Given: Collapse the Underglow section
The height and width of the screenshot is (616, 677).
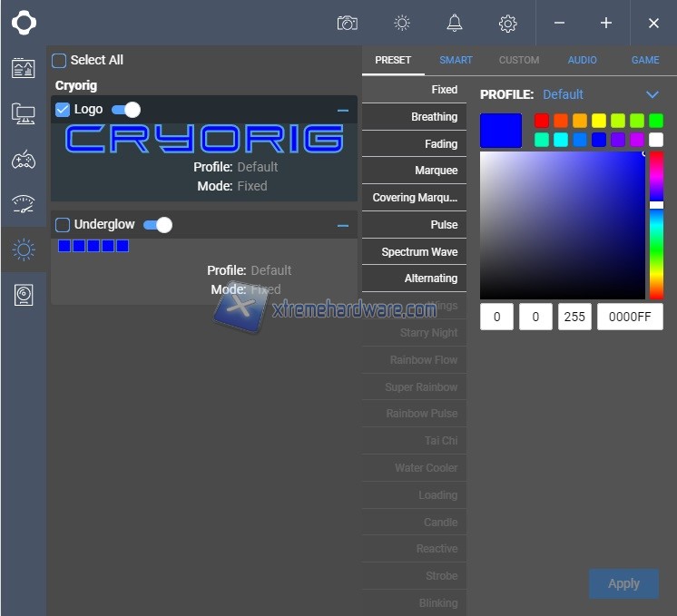Looking at the screenshot, I should pos(343,225).
